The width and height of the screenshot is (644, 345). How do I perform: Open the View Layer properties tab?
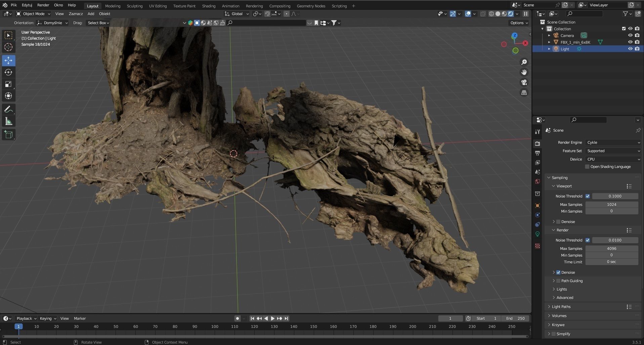pyautogui.click(x=538, y=162)
